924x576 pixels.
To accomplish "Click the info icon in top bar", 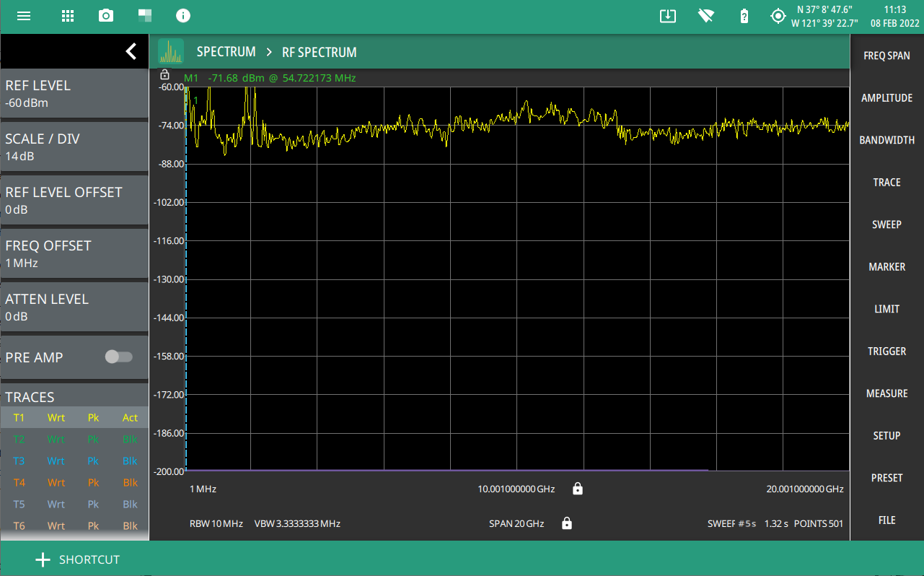I will point(183,16).
